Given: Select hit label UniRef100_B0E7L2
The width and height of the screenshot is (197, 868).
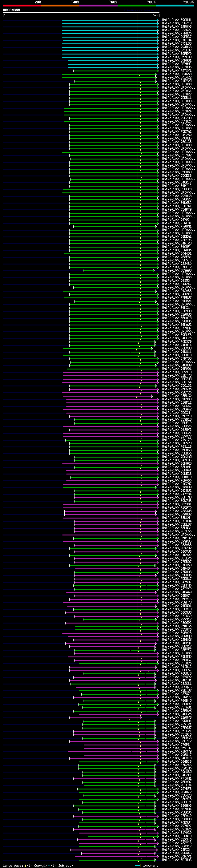Looking at the screenshot, I should [176, 741].
